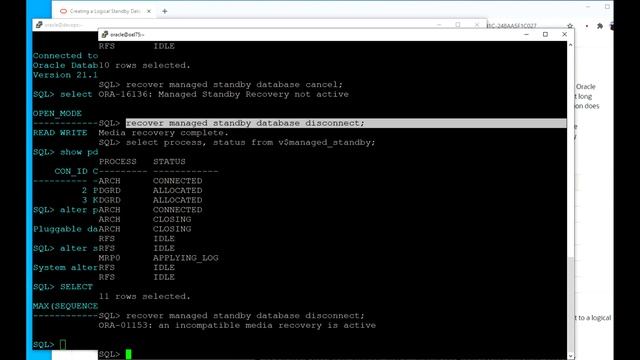640x360 pixels.
Task: Click the '11 rows selected.' text
Action: click(144, 296)
